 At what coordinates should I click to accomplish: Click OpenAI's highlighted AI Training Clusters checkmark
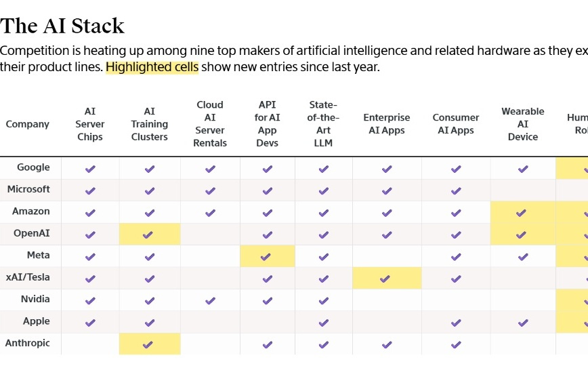pos(150,234)
